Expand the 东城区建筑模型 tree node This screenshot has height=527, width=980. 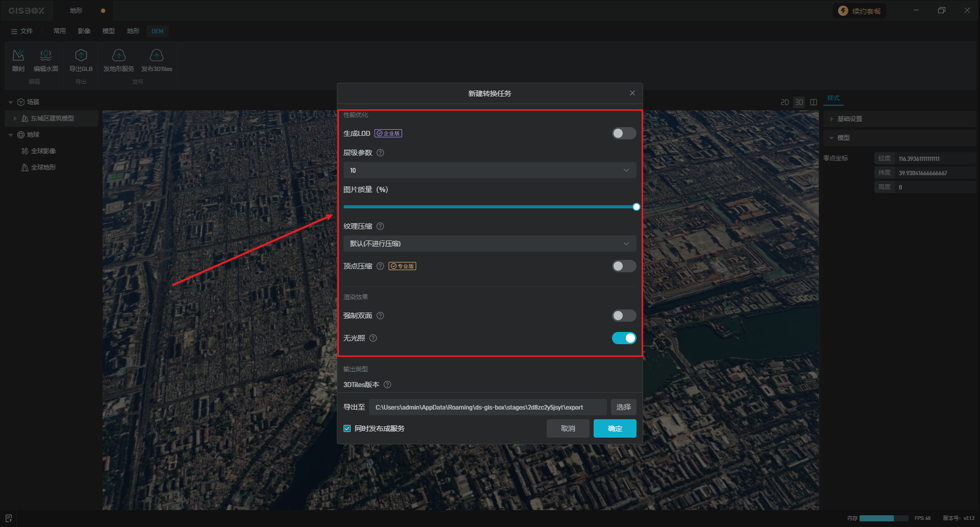(x=15, y=118)
